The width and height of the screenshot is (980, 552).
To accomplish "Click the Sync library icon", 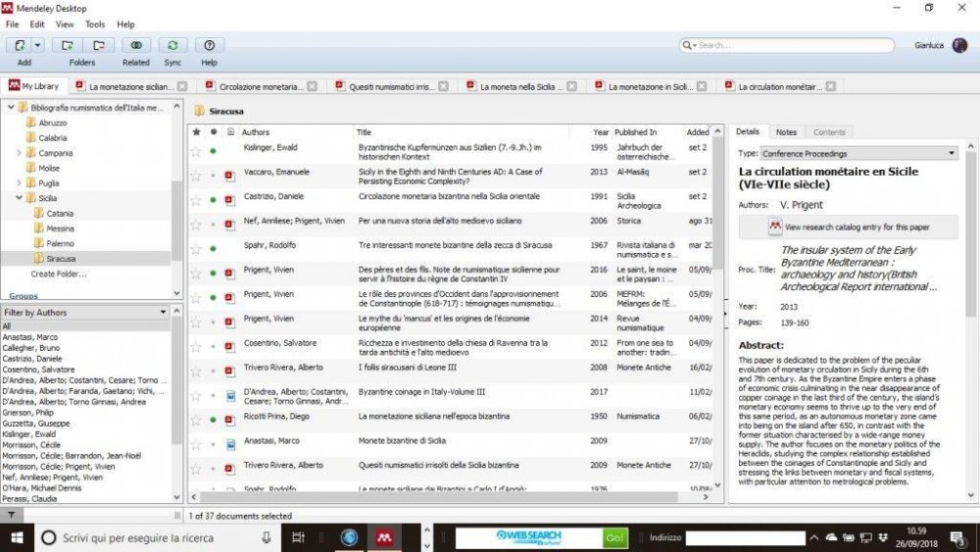I will [172, 46].
